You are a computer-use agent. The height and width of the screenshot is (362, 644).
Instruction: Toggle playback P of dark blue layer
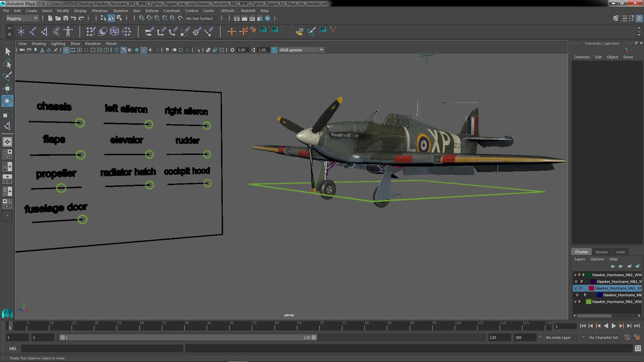click(x=585, y=295)
